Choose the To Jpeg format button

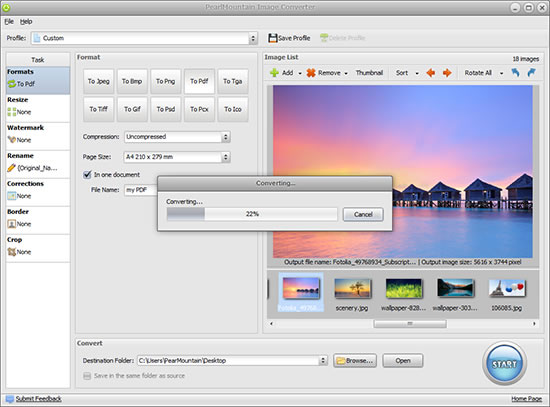[99, 81]
